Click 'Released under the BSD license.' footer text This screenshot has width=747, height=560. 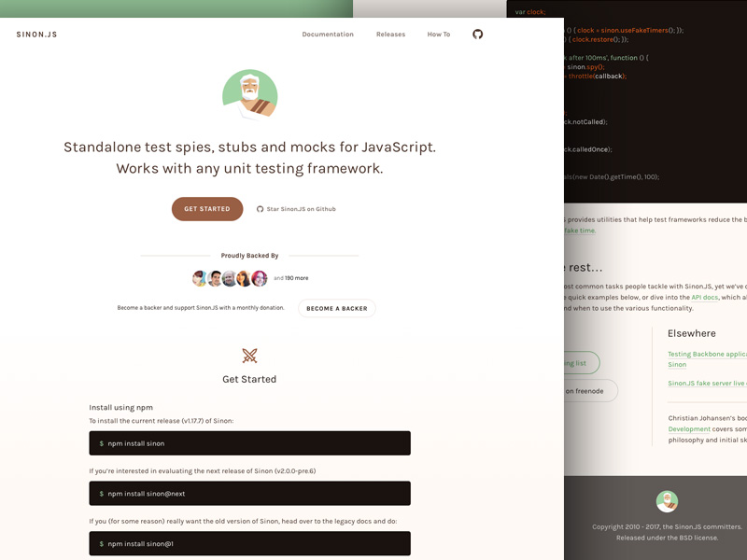pos(667,538)
